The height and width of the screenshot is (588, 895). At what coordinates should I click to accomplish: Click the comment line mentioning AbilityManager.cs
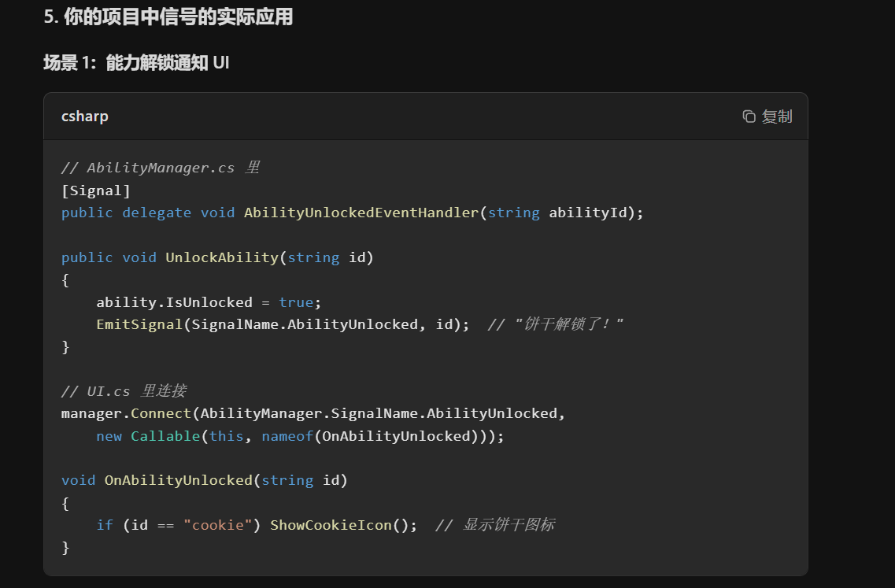pos(161,168)
